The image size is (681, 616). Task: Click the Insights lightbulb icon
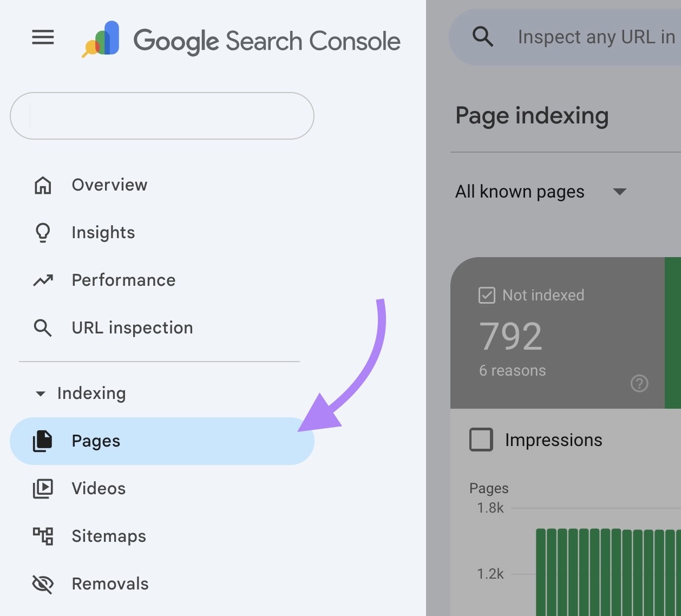click(x=43, y=232)
